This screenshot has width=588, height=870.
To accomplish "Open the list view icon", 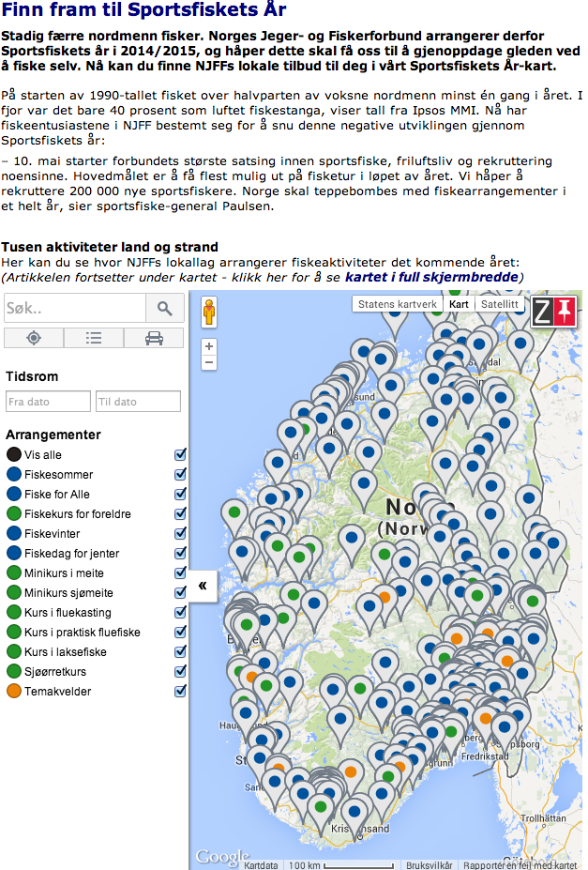I will (x=94, y=337).
